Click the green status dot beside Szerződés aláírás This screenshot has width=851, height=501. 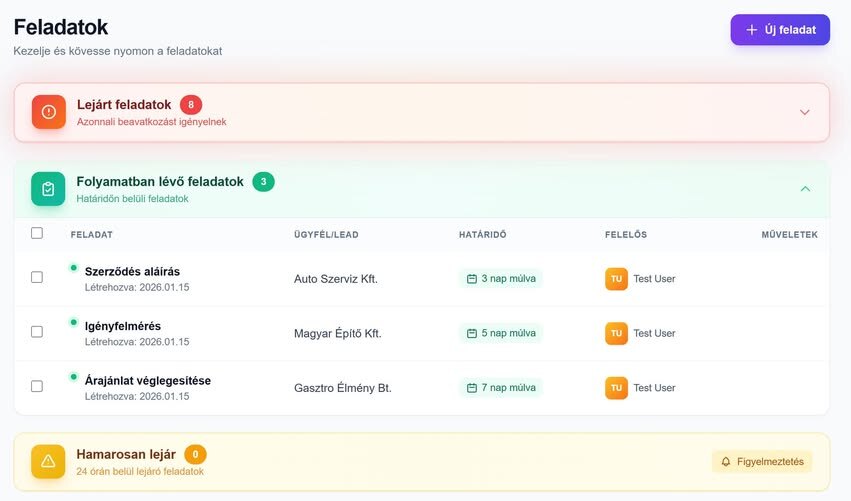click(x=73, y=268)
